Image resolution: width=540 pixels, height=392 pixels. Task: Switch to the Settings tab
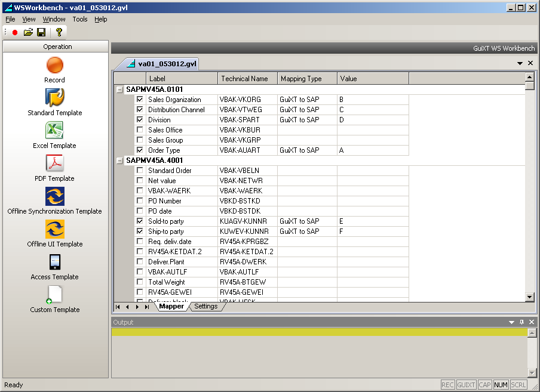(x=206, y=306)
